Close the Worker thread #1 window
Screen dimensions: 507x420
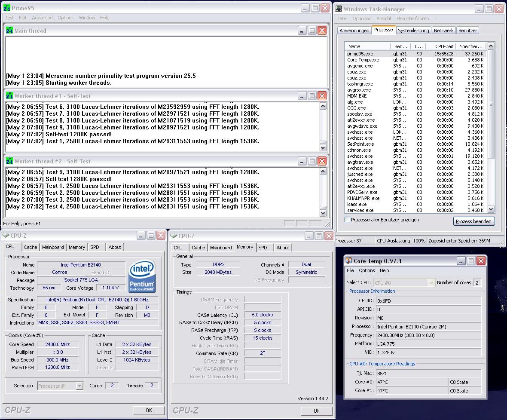pos(322,96)
